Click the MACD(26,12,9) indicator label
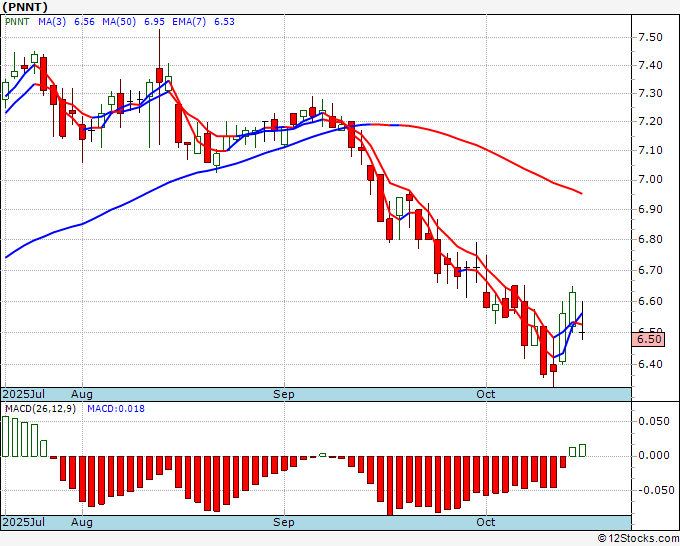Screen dimensions: 680x546 point(40,409)
